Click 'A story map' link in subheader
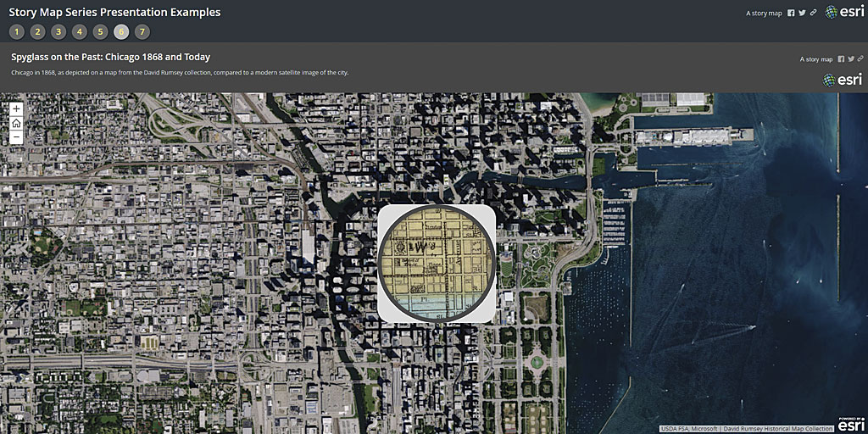The image size is (868, 434). [816, 59]
